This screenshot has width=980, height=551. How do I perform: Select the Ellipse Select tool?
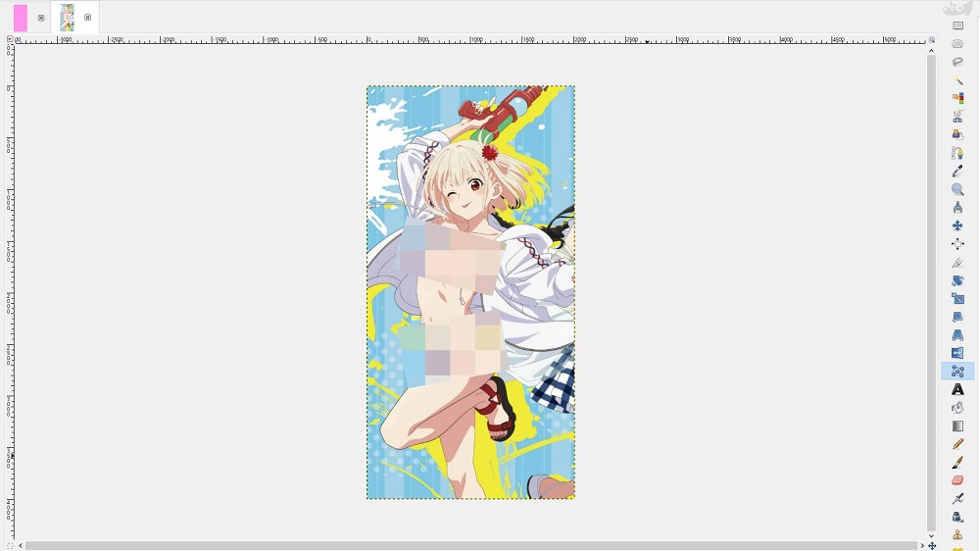[957, 43]
